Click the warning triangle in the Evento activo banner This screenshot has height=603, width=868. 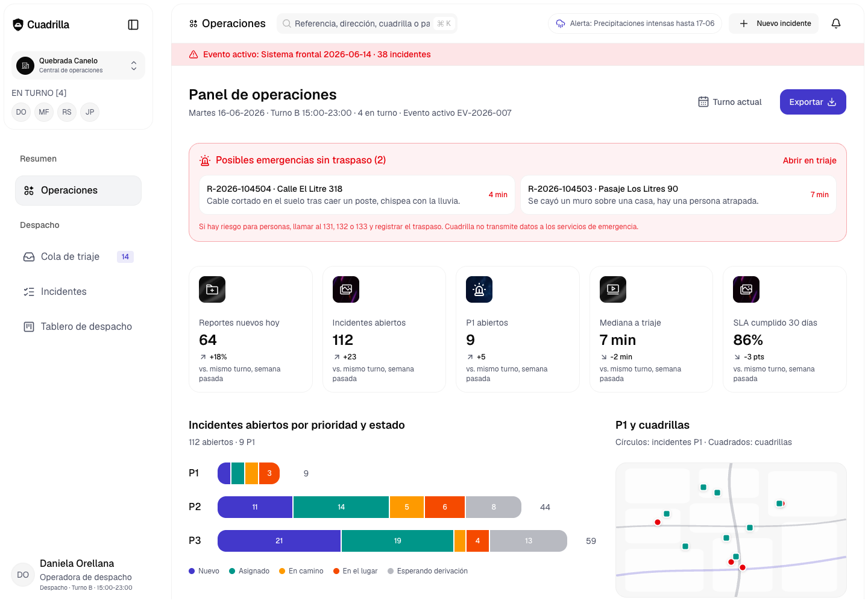pyautogui.click(x=193, y=54)
